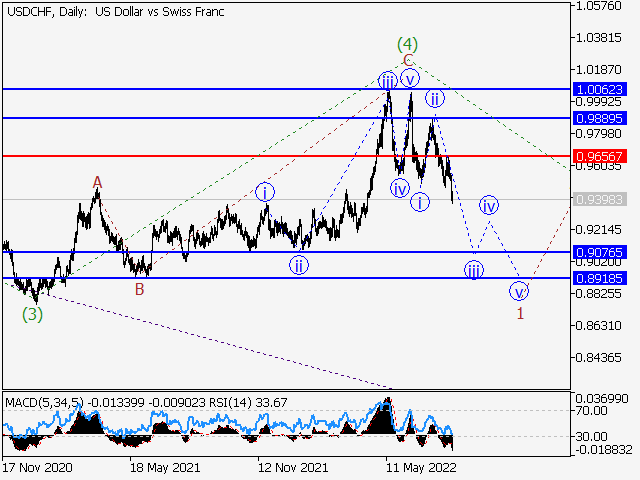Screen dimensions: 640x480
Task: Select the red C wave label
Action: point(408,60)
